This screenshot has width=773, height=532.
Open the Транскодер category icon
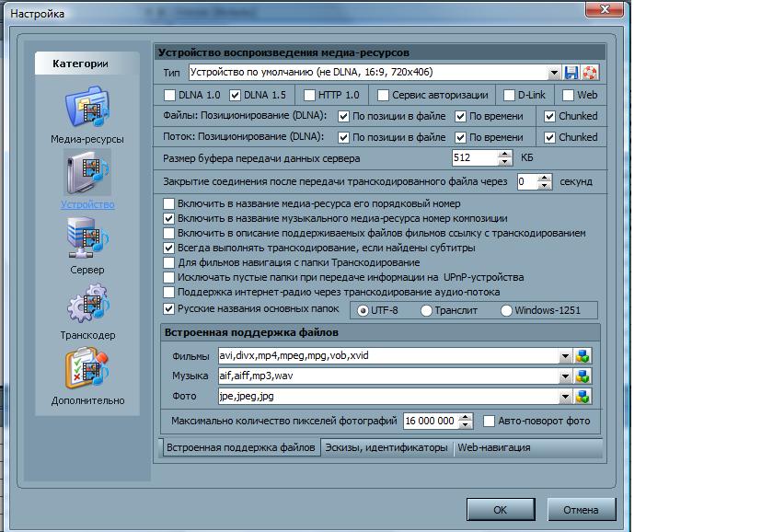pos(87,306)
